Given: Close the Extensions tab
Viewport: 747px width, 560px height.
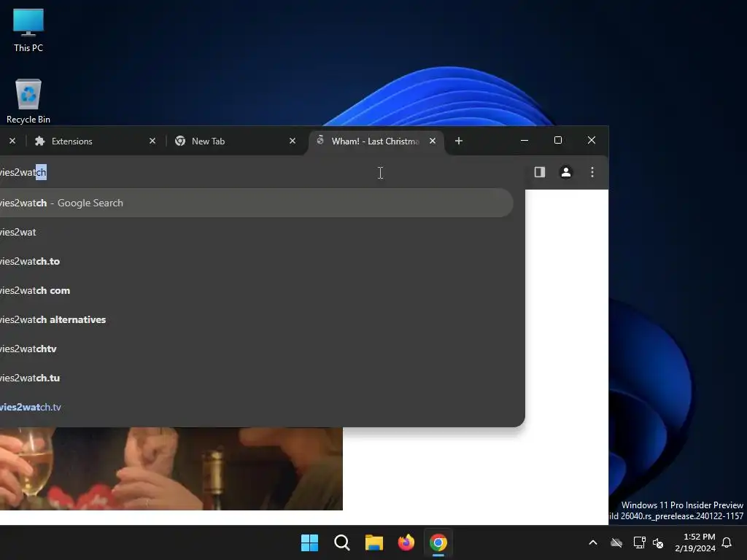Looking at the screenshot, I should click(152, 141).
